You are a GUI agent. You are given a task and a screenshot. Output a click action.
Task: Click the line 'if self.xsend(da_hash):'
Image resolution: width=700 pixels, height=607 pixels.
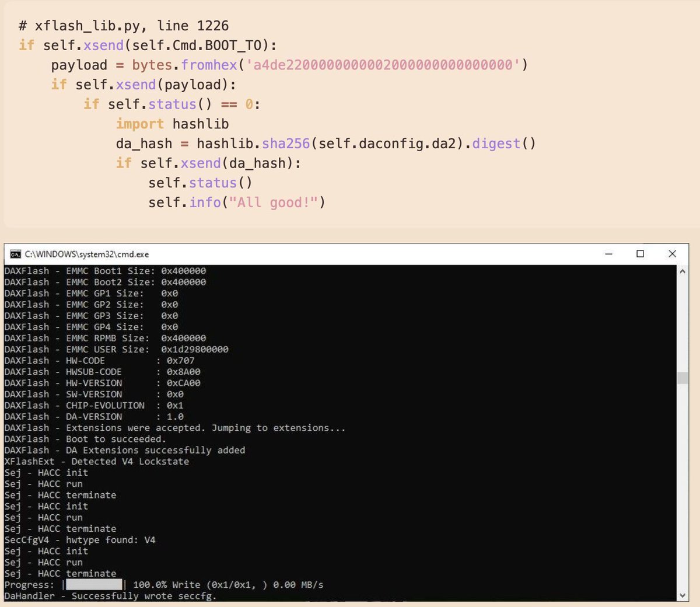click(208, 163)
